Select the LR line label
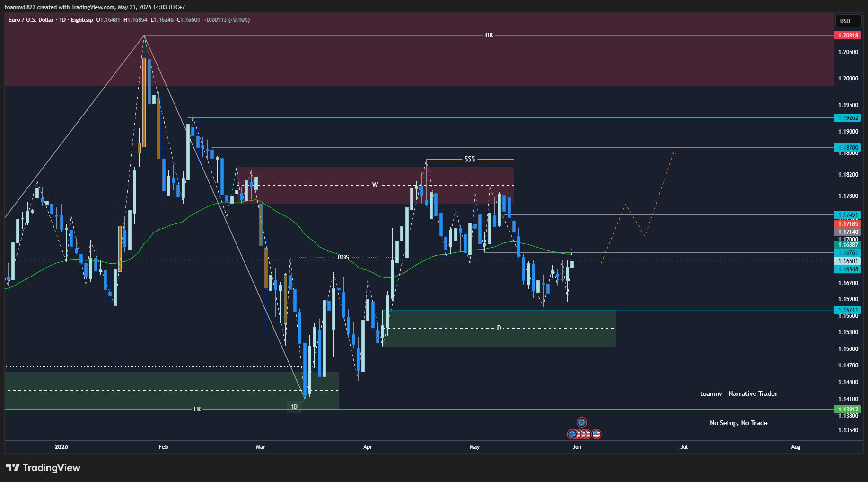Image resolution: width=868 pixels, height=482 pixels. coord(197,409)
